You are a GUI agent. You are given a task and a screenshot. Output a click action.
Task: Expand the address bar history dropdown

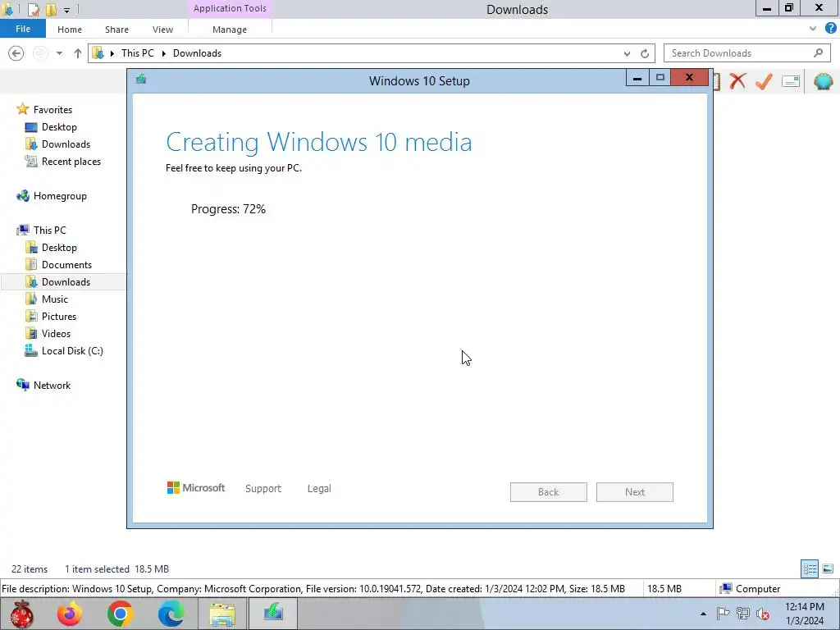(x=627, y=53)
